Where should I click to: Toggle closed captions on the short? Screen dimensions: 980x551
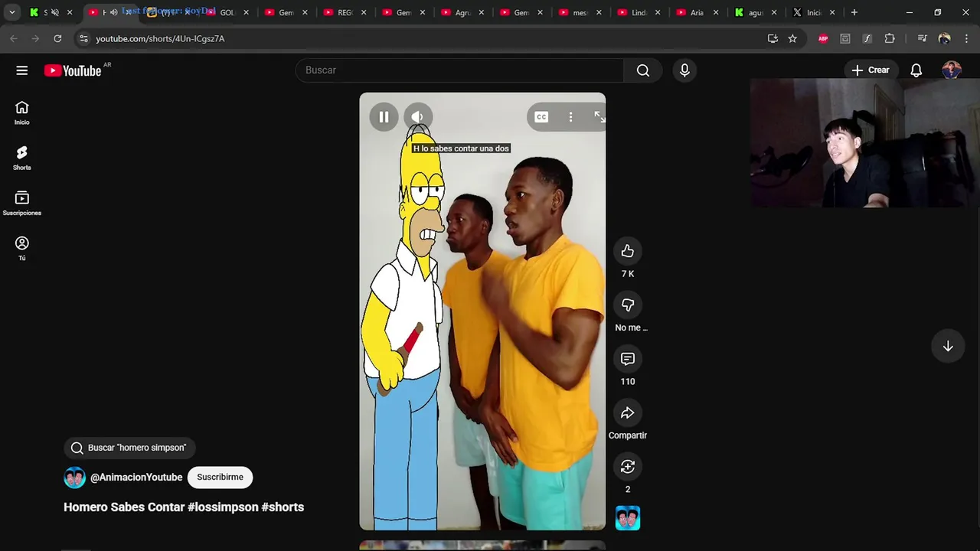click(x=541, y=117)
